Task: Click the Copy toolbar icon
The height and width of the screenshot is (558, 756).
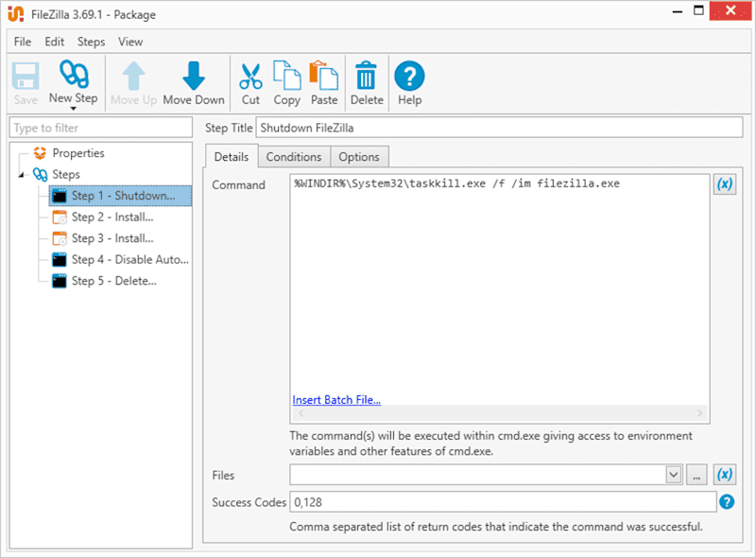Action: click(287, 76)
